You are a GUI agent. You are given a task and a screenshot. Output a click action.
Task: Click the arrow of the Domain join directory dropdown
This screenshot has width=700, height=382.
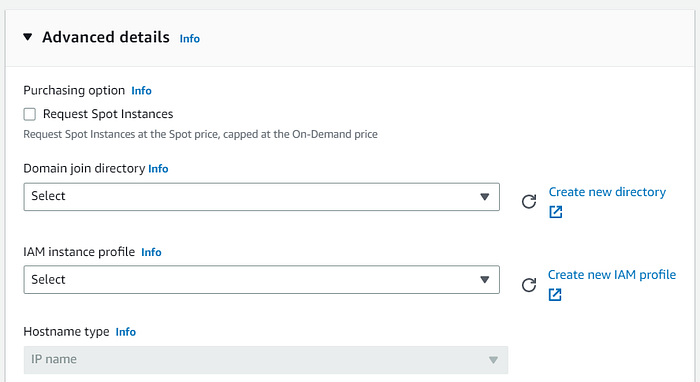click(x=484, y=197)
